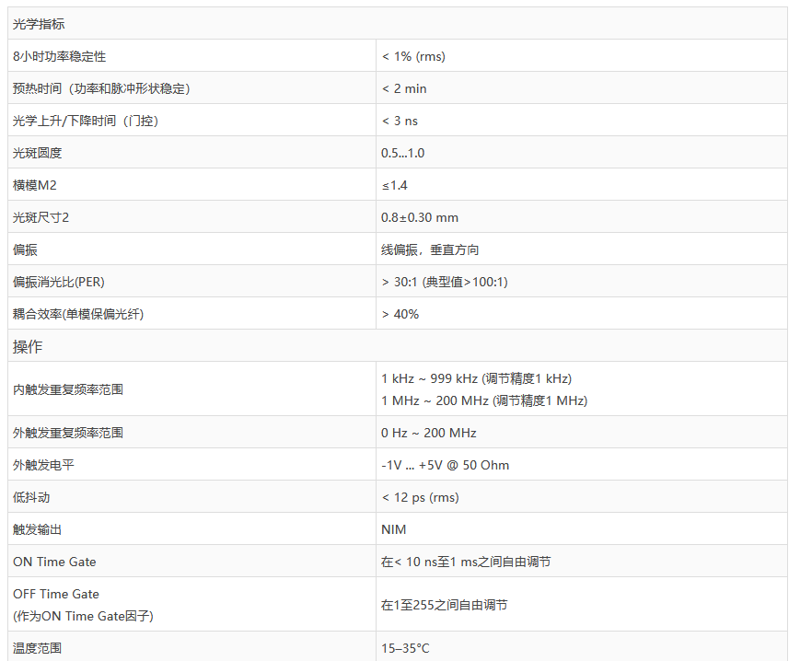
Task: Select the ON Time Gate label
Action: (54, 562)
